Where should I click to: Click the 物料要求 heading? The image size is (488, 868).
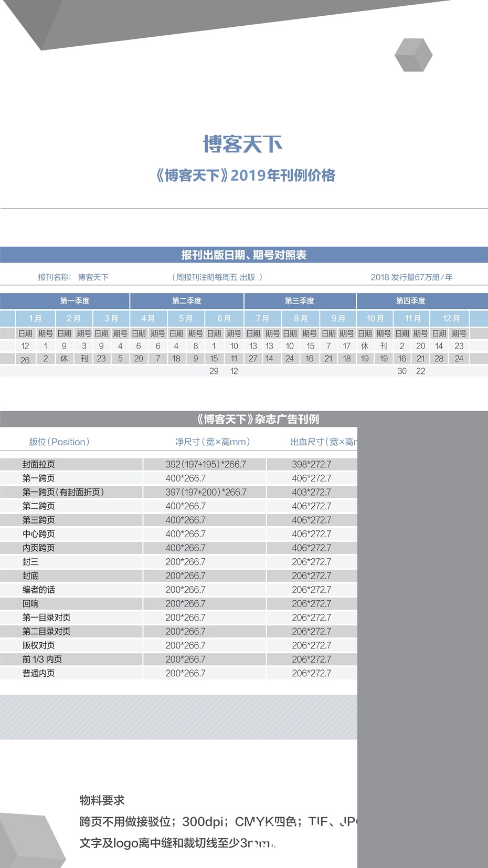coord(102,800)
